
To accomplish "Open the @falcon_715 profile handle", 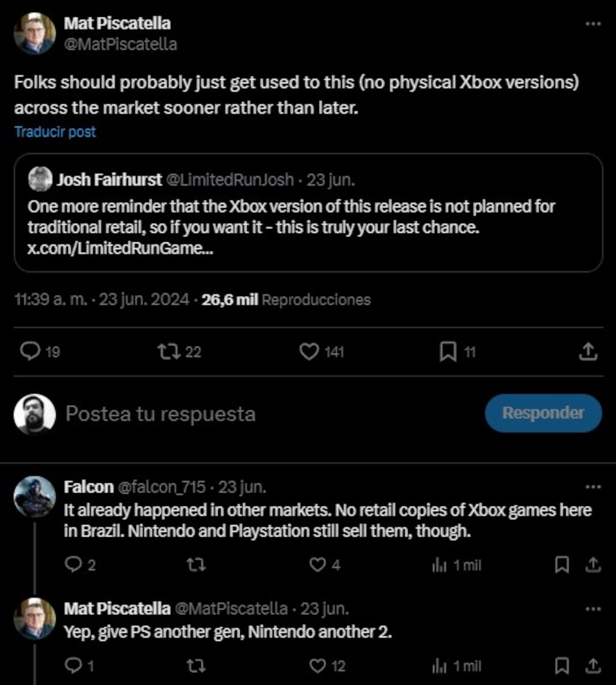I will (x=162, y=487).
